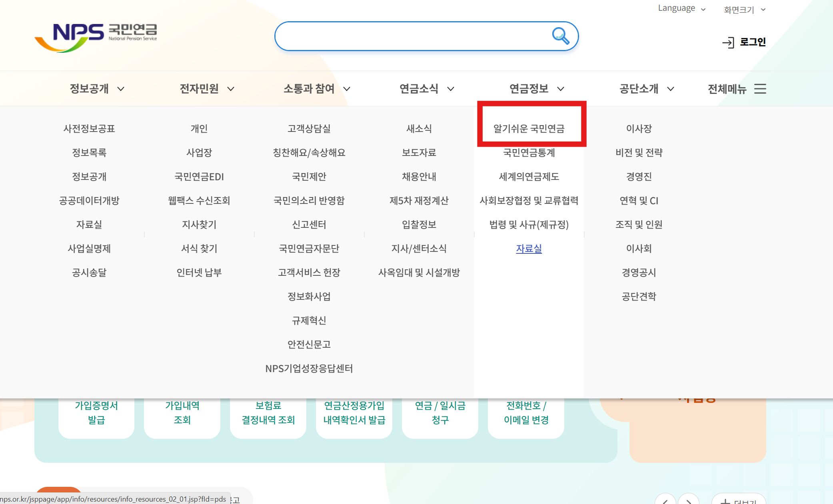The width and height of the screenshot is (833, 504).
Task: Click the 더보기 plus icon
Action: [725, 501]
